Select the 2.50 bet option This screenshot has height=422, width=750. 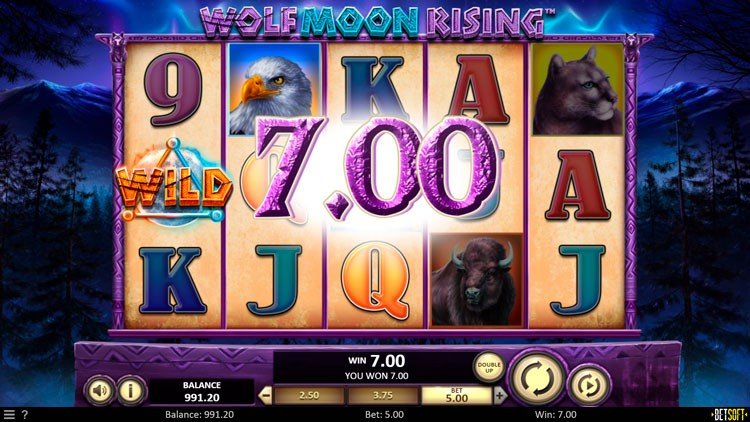pos(309,396)
